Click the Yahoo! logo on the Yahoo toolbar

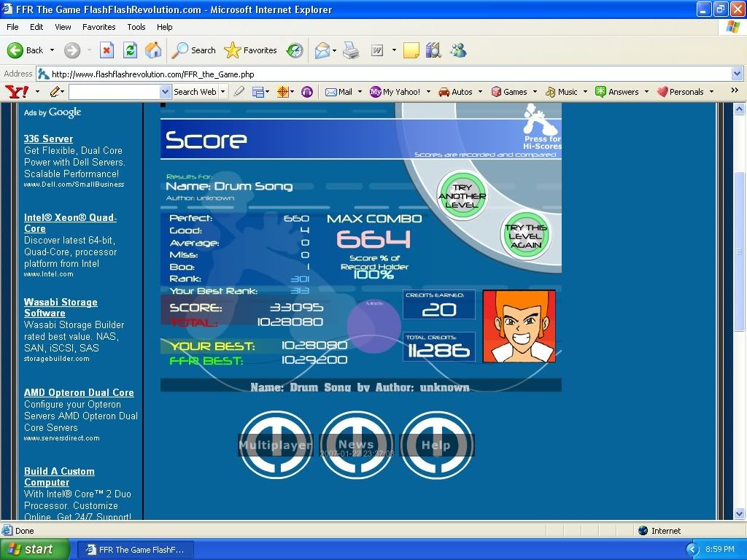[x=16, y=92]
